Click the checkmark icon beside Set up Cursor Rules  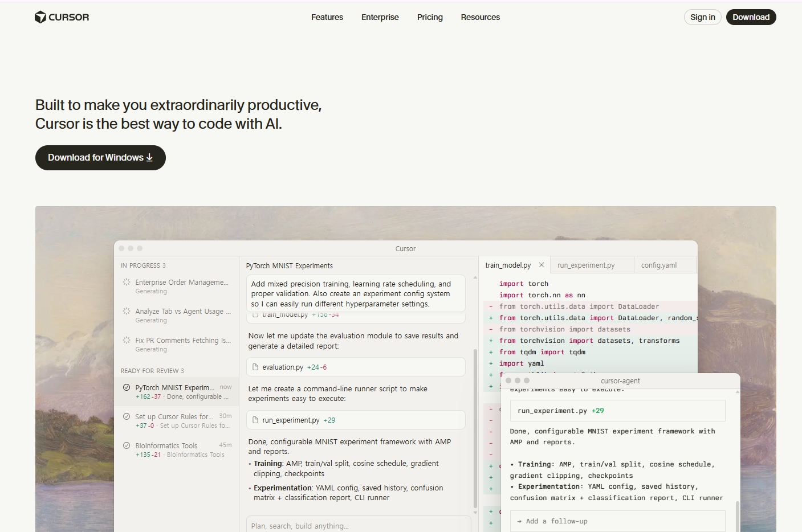pos(127,416)
